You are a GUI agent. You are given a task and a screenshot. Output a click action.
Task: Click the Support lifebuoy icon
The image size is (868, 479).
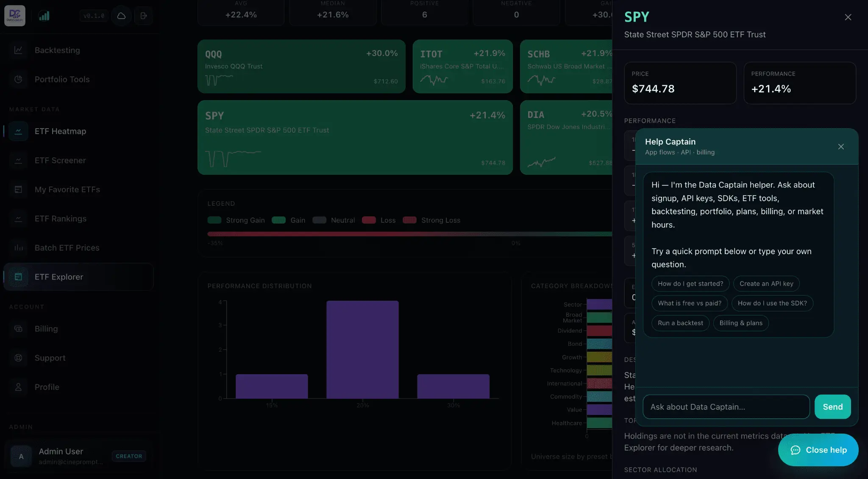(18, 358)
